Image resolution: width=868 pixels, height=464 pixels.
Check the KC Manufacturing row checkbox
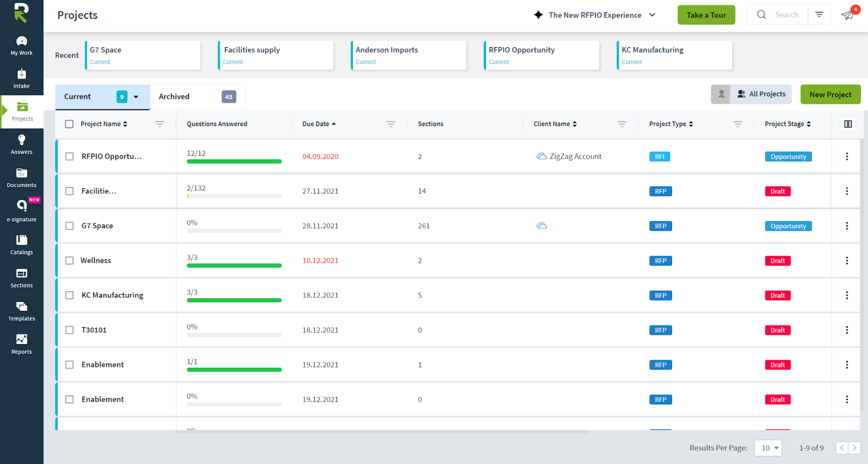click(x=69, y=295)
